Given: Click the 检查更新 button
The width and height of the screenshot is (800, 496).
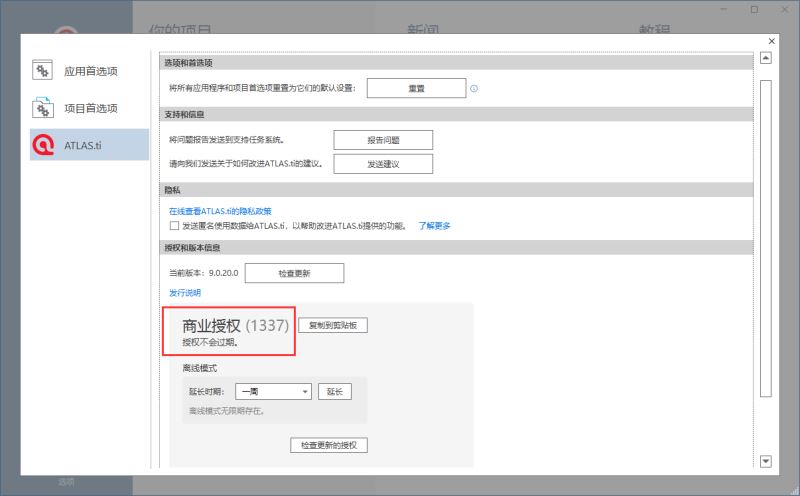Looking at the screenshot, I should coord(294,273).
